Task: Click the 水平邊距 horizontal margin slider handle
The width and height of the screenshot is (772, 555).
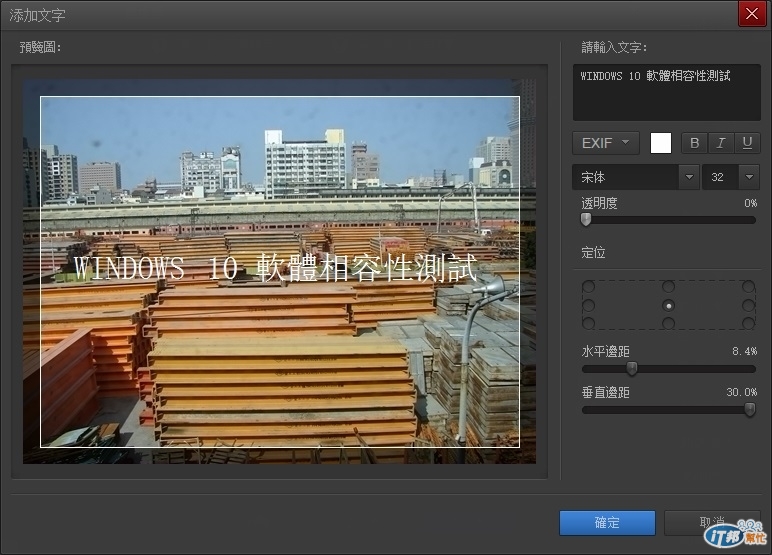Action: 632,368
